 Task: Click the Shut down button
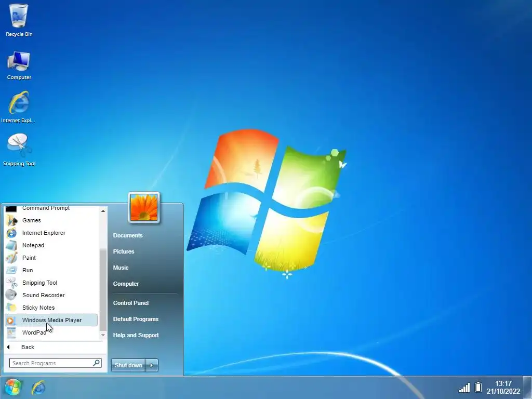tap(128, 365)
